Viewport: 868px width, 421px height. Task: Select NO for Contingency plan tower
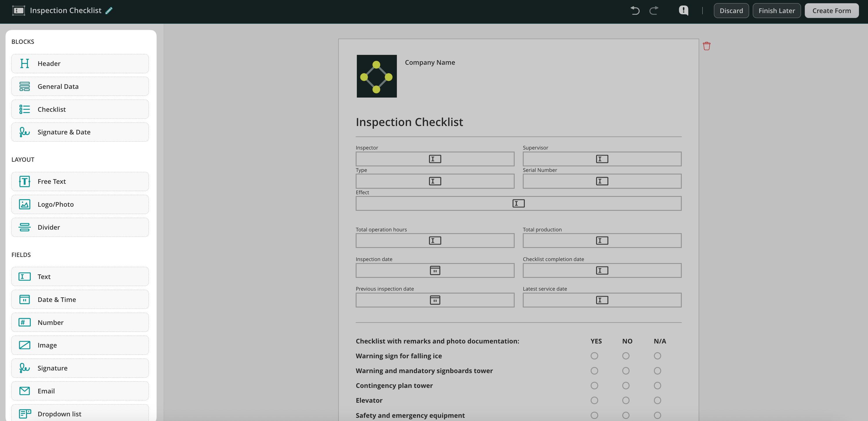[626, 386]
